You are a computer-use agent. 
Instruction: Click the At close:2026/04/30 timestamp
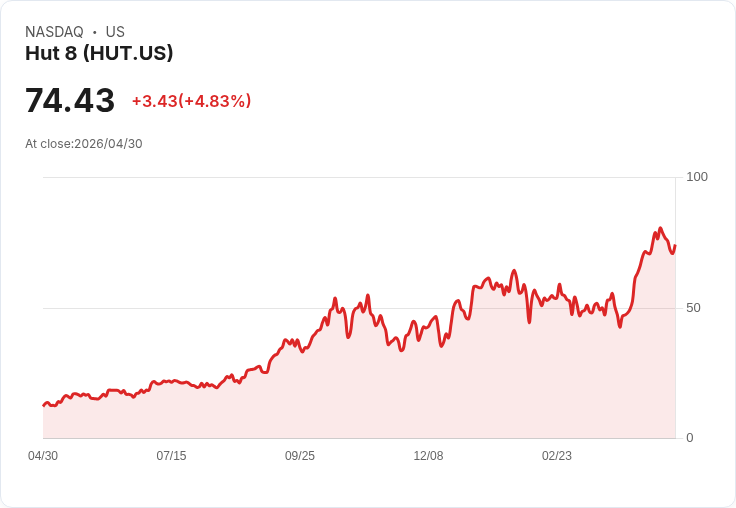(84, 144)
